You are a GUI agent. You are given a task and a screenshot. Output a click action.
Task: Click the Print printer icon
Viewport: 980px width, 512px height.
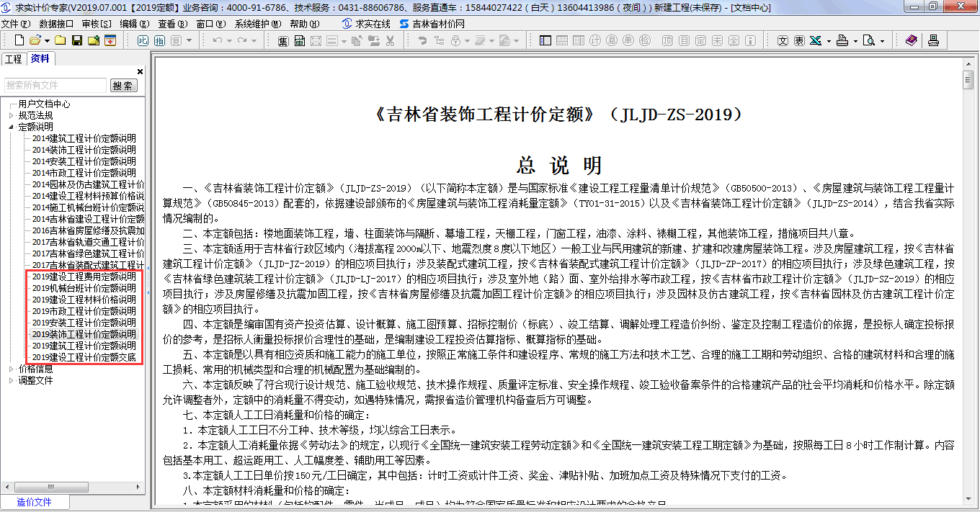(842, 40)
